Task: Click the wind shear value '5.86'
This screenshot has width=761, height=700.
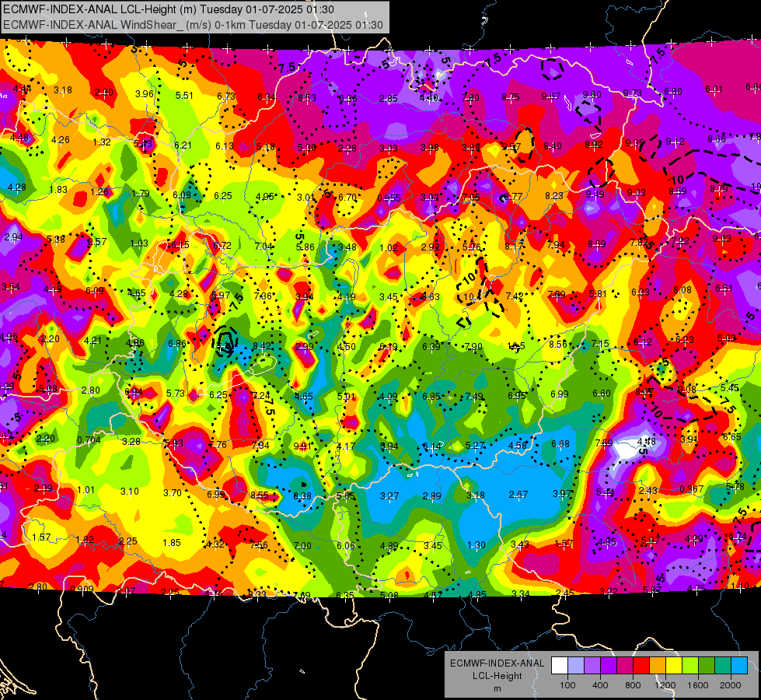Action: (x=305, y=247)
